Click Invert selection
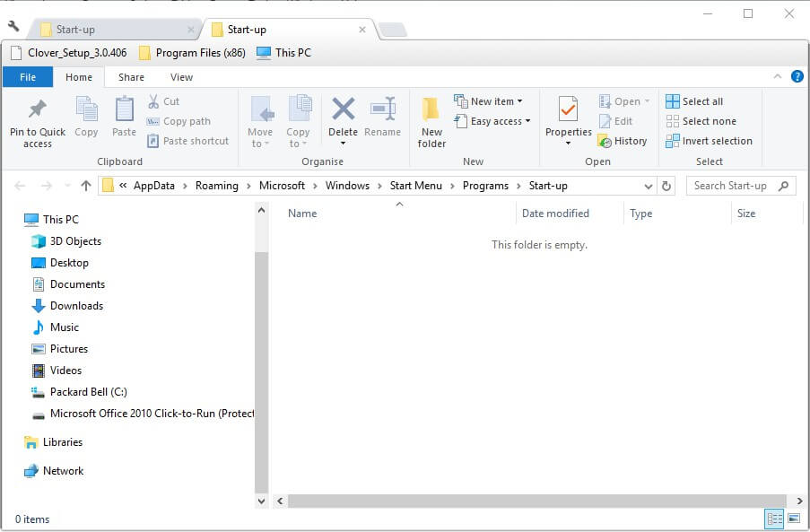Image resolution: width=810 pixels, height=532 pixels. coord(709,141)
